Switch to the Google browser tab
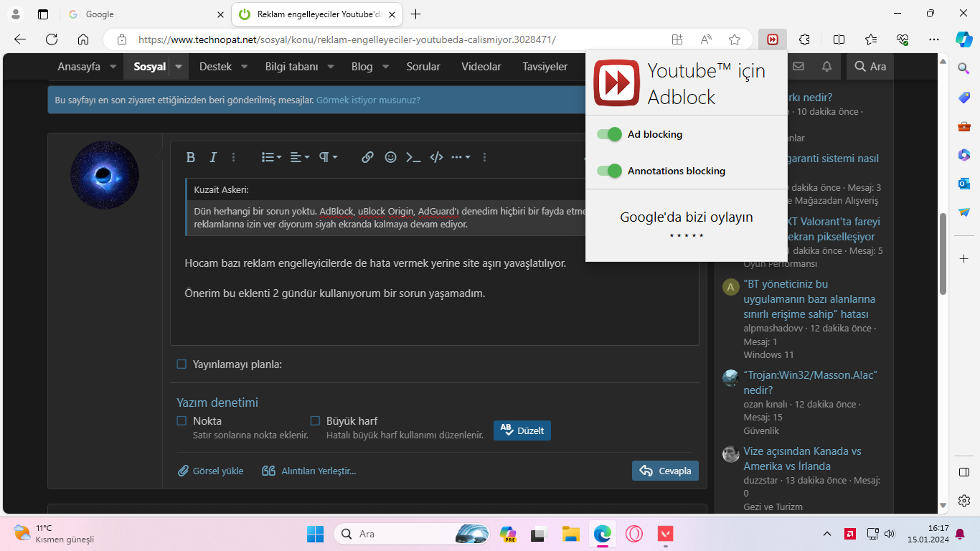 coord(146,14)
